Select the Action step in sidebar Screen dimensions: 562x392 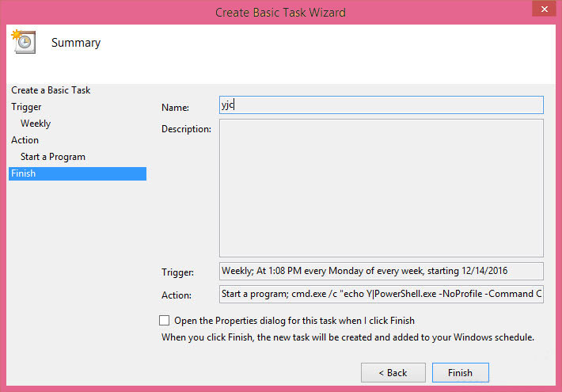[x=25, y=140]
